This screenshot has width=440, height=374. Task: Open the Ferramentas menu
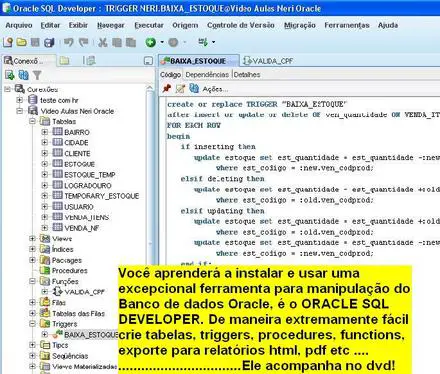[x=347, y=25]
